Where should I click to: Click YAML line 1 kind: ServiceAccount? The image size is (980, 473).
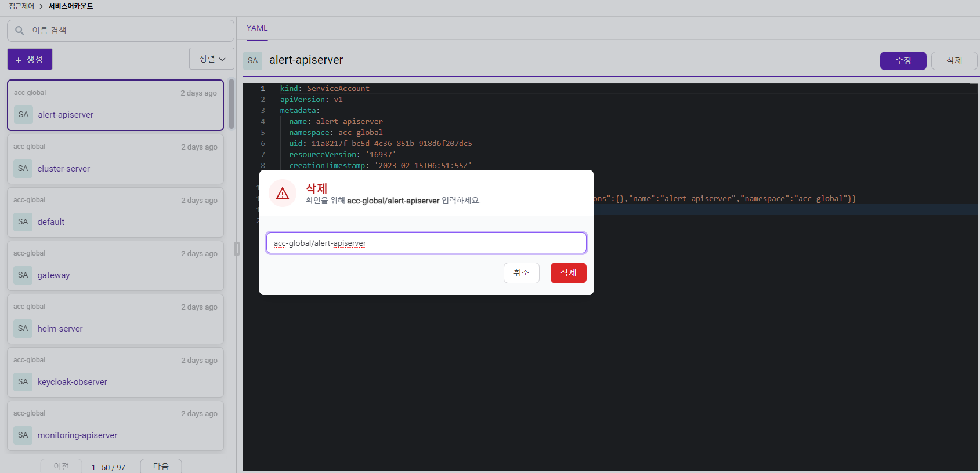pos(324,89)
